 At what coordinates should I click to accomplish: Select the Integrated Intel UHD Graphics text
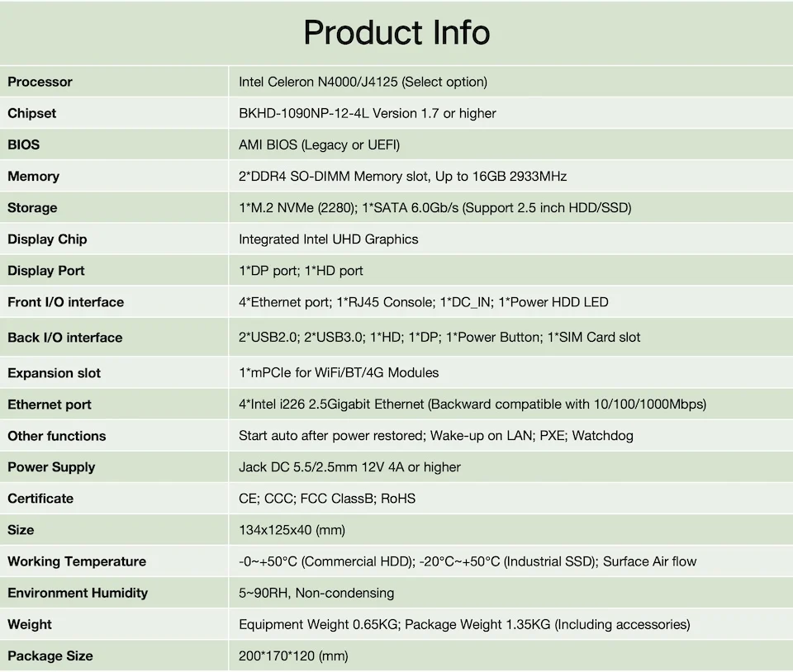[x=328, y=239]
